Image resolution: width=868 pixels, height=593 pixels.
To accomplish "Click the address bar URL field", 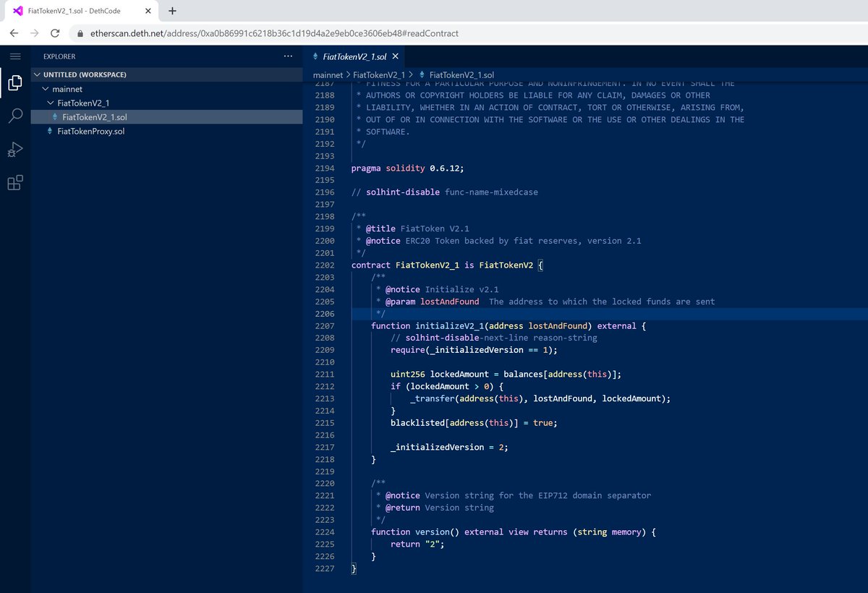I will (x=217, y=33).
